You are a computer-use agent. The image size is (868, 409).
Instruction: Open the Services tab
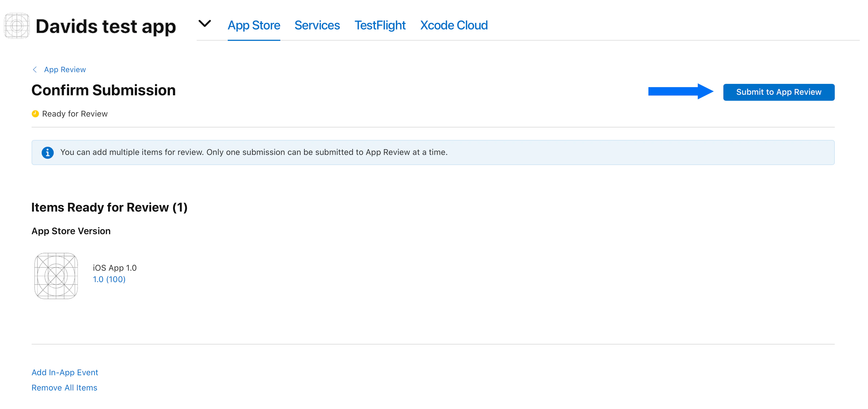pyautogui.click(x=317, y=25)
